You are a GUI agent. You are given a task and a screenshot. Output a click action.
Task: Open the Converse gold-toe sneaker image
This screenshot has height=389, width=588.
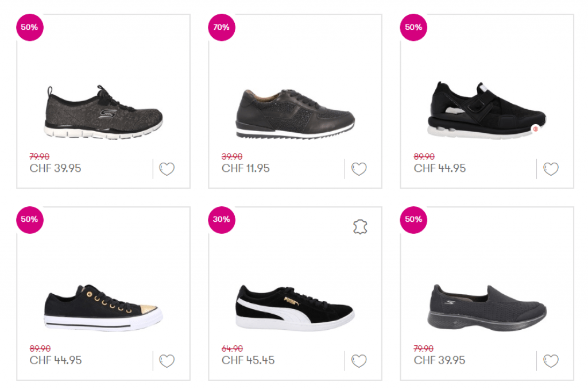click(x=103, y=307)
